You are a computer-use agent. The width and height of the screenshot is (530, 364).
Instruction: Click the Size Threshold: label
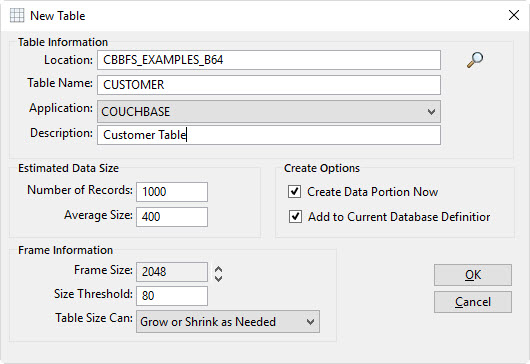[x=93, y=294]
